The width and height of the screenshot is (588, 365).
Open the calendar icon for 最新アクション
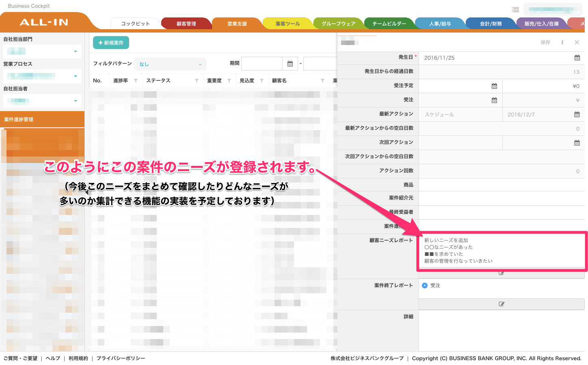point(577,114)
